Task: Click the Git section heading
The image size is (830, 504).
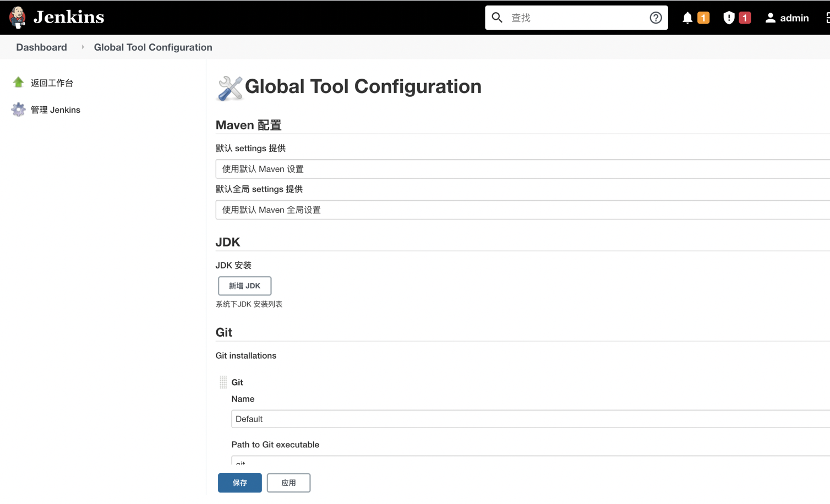Action: click(x=224, y=333)
